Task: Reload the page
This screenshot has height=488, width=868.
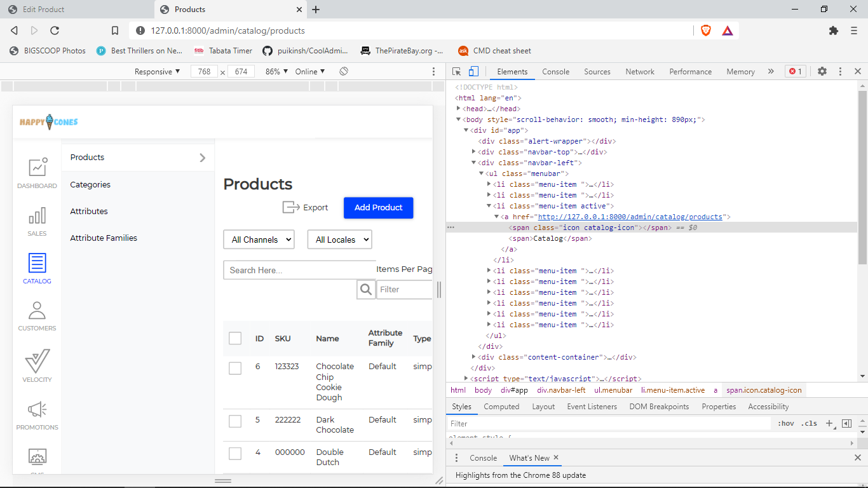Action: pos(55,30)
